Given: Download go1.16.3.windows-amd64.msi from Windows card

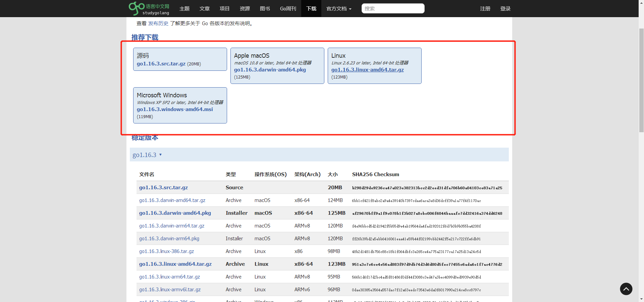Looking at the screenshot, I should 175,109.
